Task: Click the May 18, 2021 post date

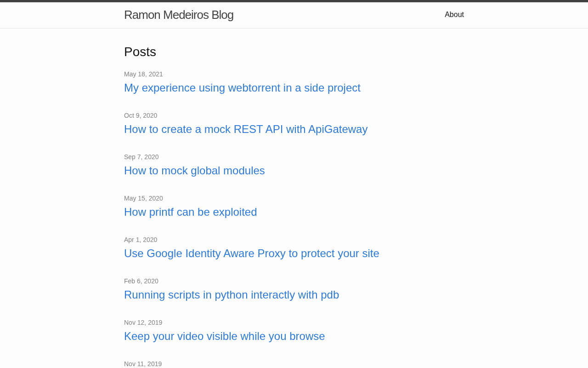Action: [x=143, y=74]
